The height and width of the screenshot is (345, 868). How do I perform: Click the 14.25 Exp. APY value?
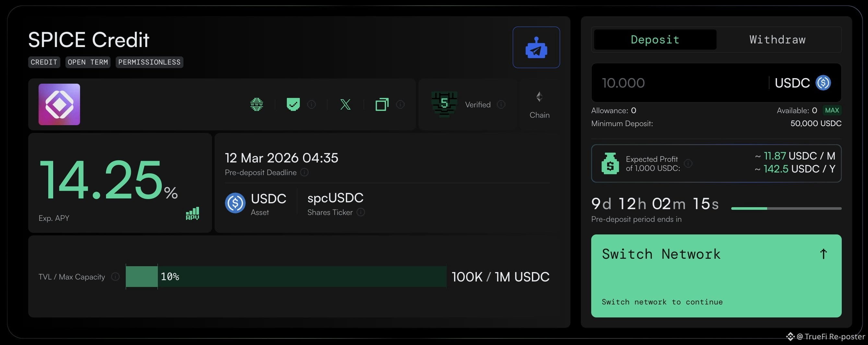coord(108,180)
